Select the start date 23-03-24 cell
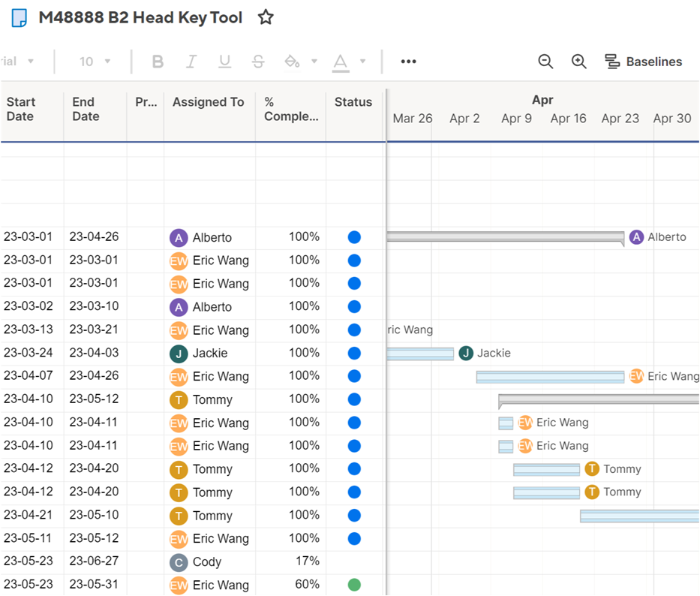The width and height of the screenshot is (700, 596). click(x=32, y=354)
